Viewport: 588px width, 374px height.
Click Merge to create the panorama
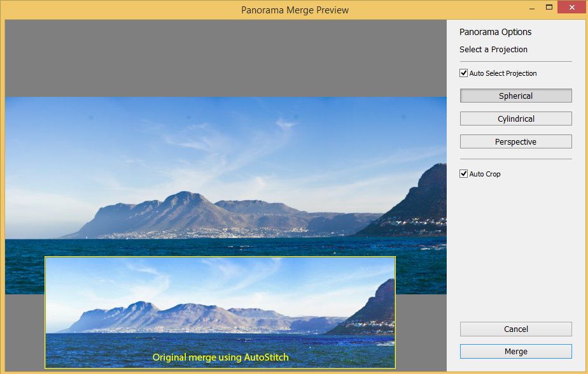coord(515,351)
